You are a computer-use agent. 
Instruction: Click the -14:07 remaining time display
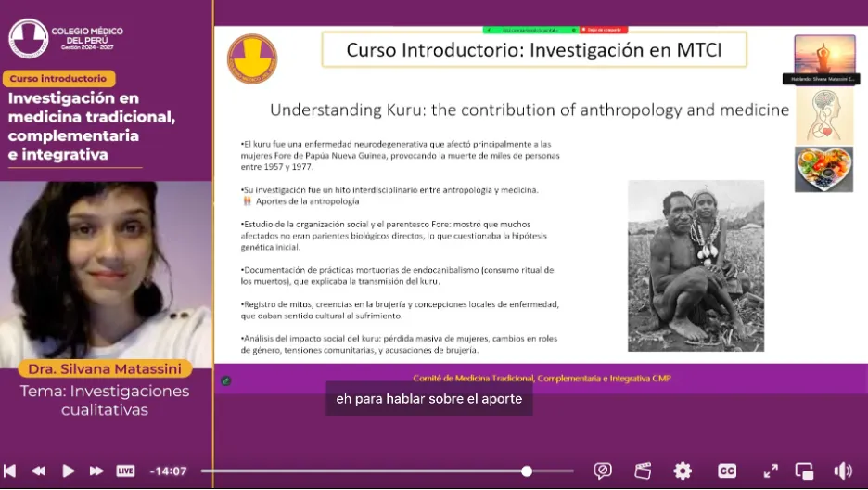(x=168, y=471)
